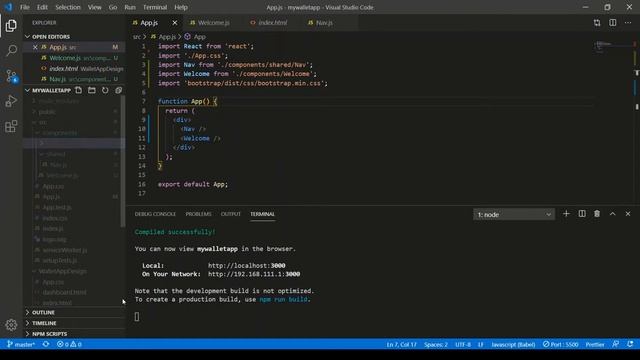The width and height of the screenshot is (640, 360).
Task: Create a new terminal with plus icon
Action: (566, 214)
